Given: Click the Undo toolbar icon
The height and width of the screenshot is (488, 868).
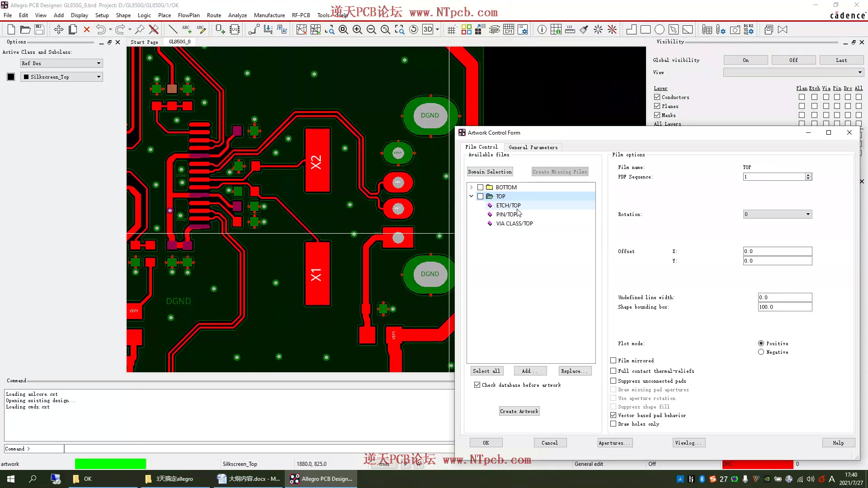Looking at the screenshot, I should click(100, 30).
